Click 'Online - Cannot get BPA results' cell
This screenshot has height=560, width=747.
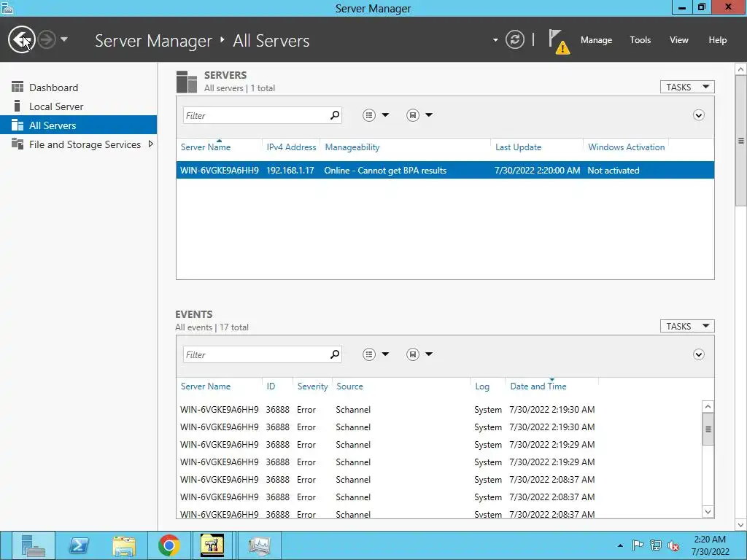(x=385, y=171)
